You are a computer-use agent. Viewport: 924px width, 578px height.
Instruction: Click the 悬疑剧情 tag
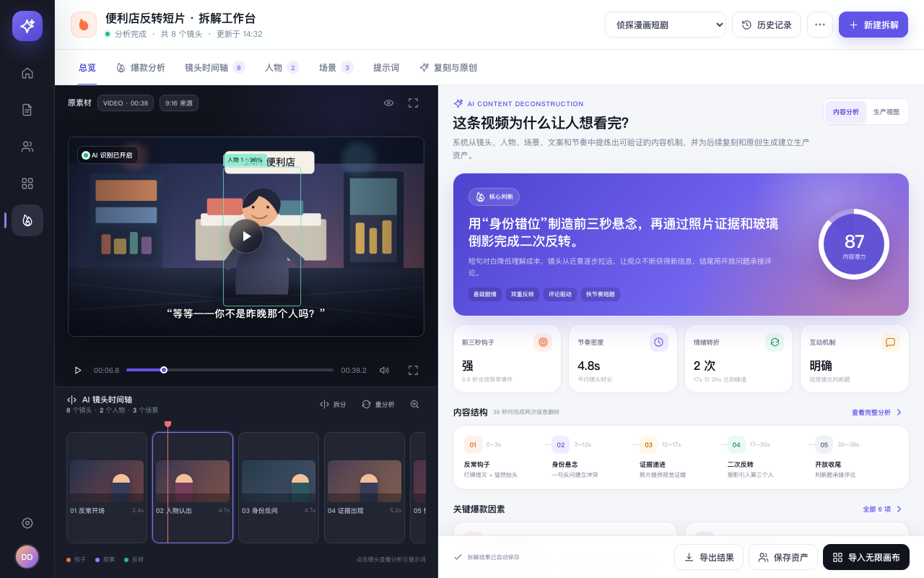coord(485,294)
